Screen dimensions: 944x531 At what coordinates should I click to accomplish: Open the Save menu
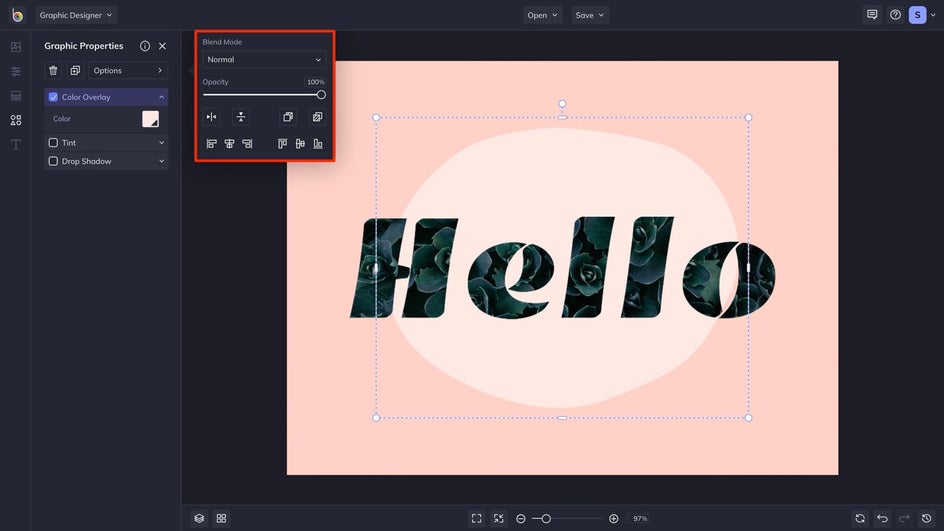(x=590, y=15)
